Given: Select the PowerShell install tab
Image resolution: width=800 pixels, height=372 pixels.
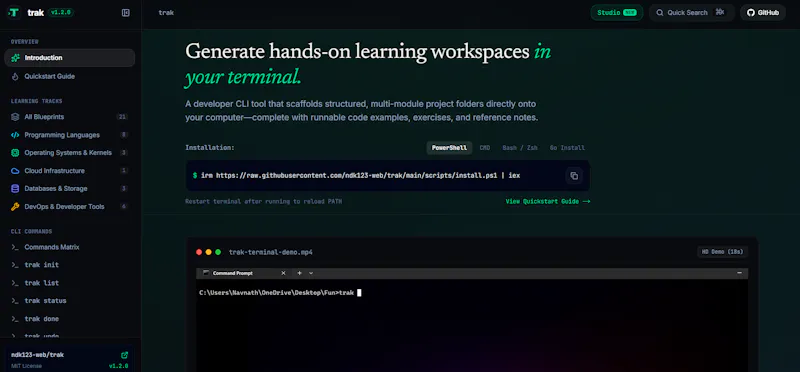Looking at the screenshot, I should (x=449, y=148).
